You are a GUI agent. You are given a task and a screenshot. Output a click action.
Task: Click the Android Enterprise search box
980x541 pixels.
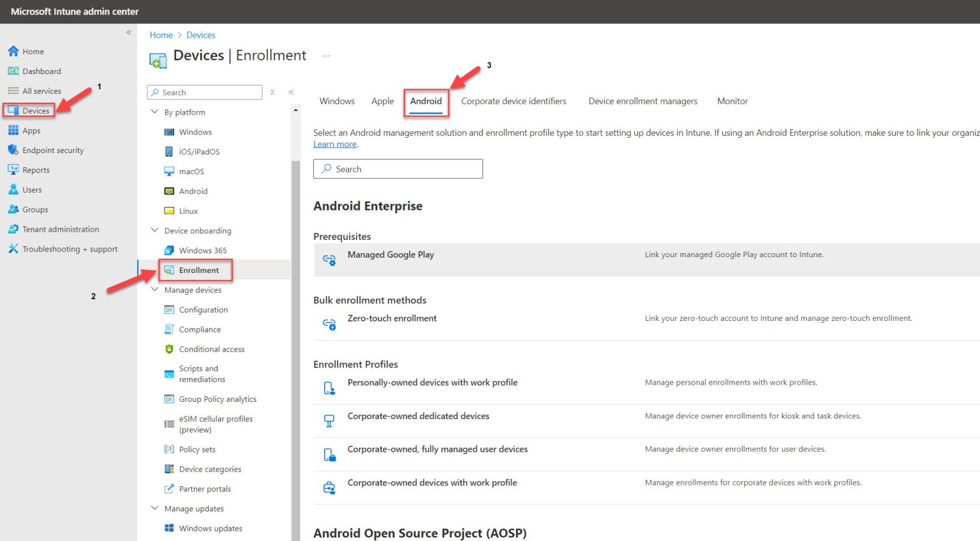point(397,168)
